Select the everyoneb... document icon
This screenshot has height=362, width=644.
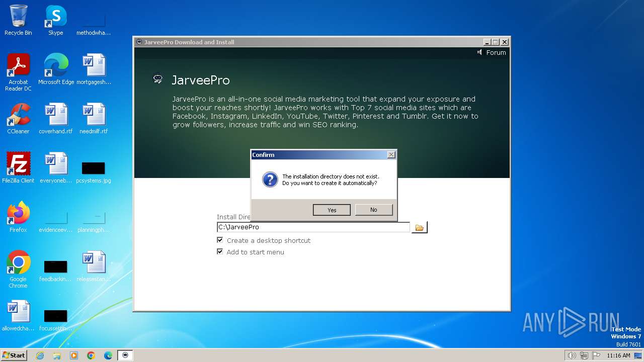[x=56, y=167]
